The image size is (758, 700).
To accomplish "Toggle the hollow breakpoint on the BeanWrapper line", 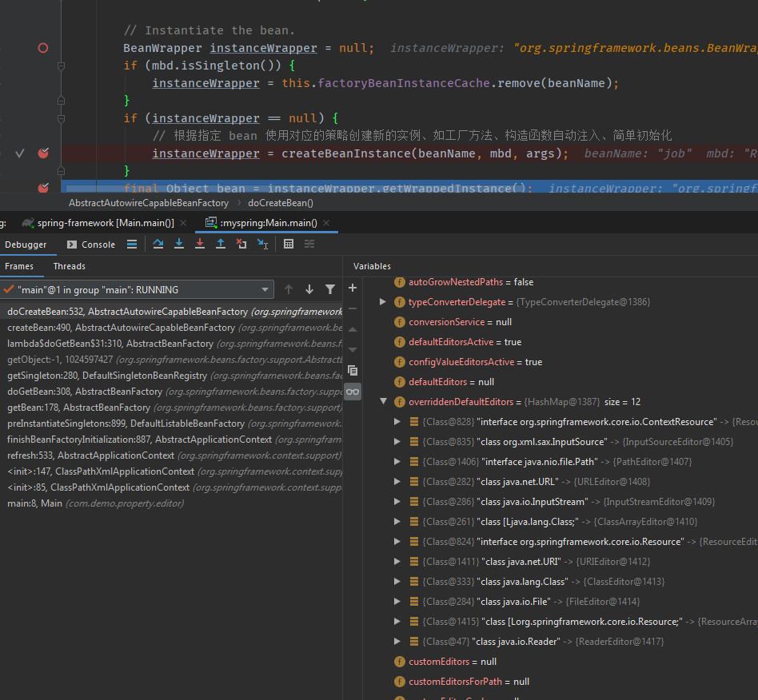I will point(43,48).
